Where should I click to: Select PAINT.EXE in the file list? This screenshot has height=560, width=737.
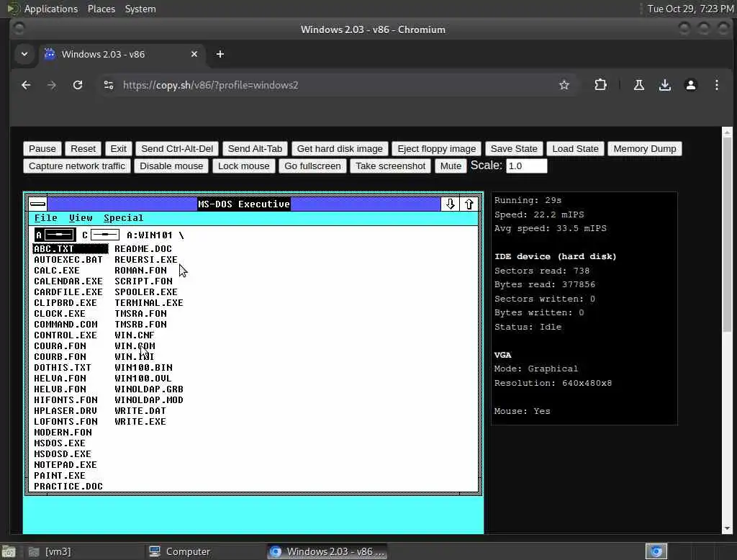tap(60, 476)
